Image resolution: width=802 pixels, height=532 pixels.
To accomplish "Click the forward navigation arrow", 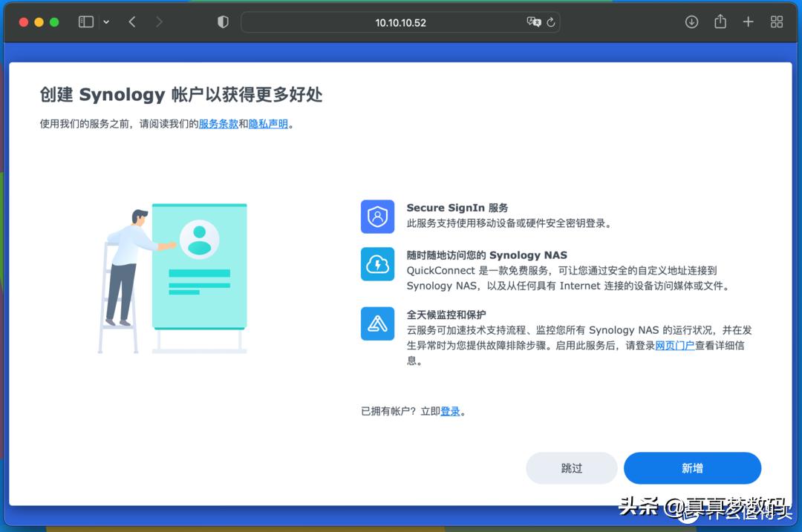I will [x=158, y=22].
